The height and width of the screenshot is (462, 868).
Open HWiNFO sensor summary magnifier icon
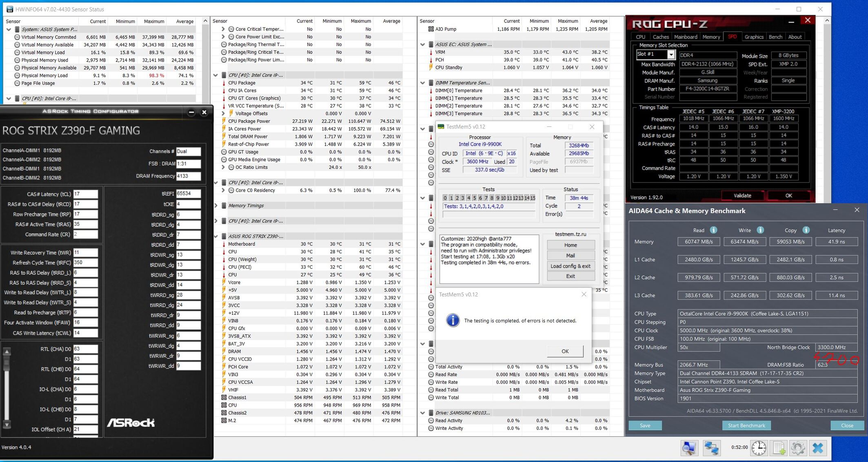pyautogui.click(x=689, y=448)
